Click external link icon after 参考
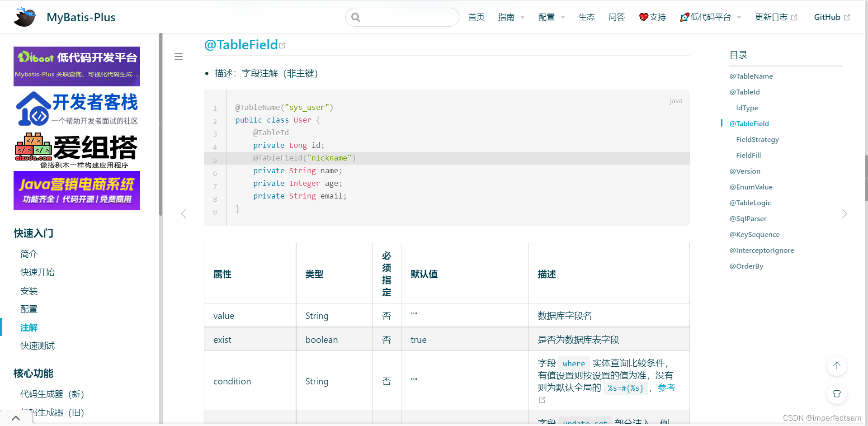The image size is (868, 426). pos(542,400)
